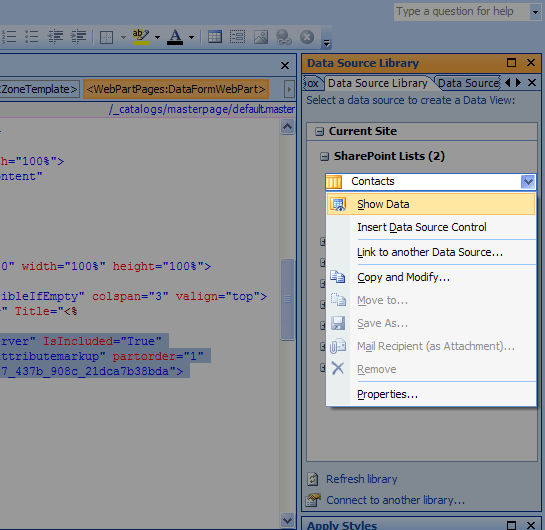
Task: Select Insert Data Source Control
Action: point(422,227)
